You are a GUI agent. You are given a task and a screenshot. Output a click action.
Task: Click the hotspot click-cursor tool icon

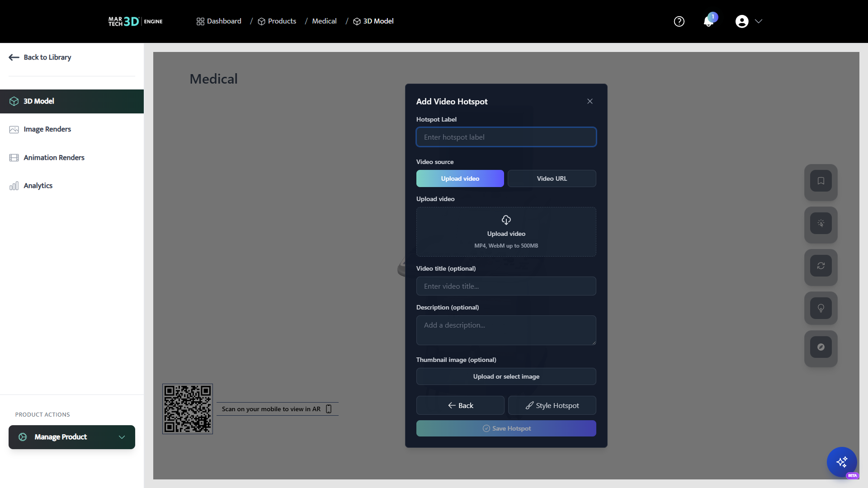[821, 223]
